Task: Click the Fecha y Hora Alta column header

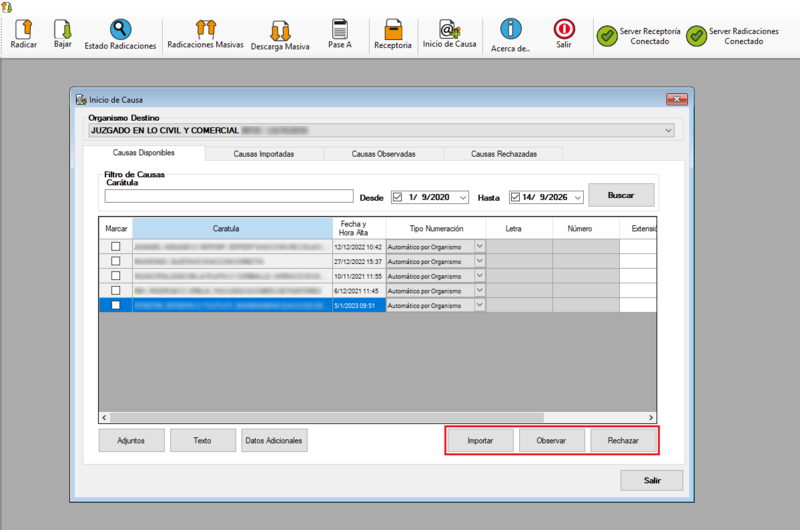Action: pyautogui.click(x=359, y=228)
